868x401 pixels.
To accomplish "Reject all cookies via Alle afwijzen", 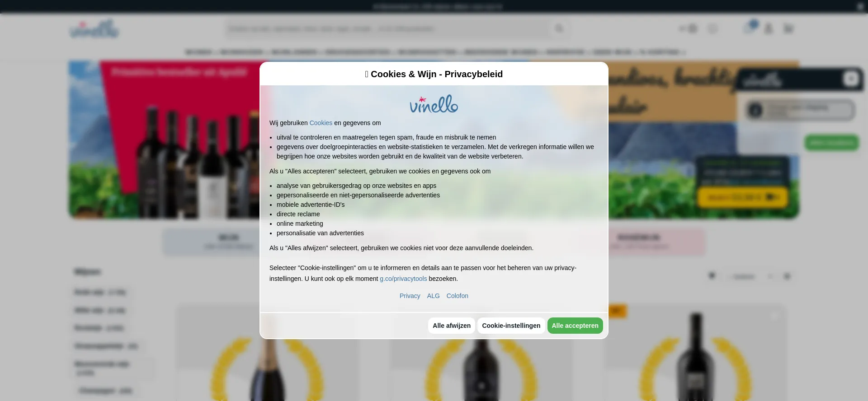I will click(452, 326).
